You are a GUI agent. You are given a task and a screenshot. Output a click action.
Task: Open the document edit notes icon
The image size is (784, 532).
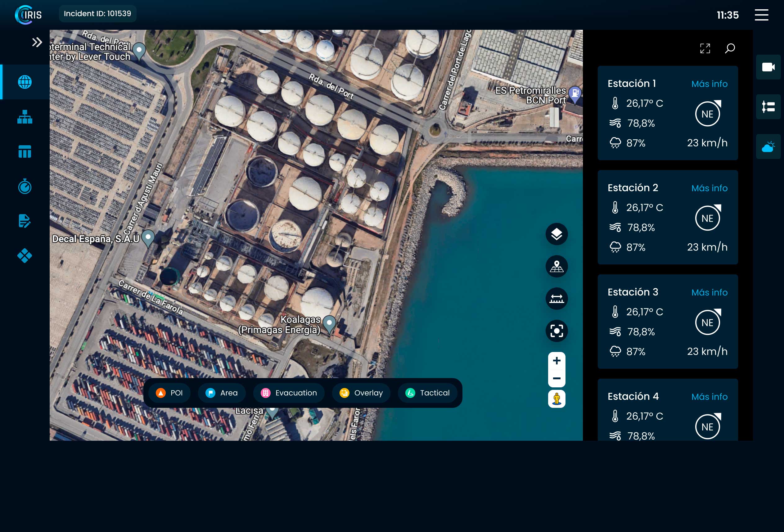25,221
